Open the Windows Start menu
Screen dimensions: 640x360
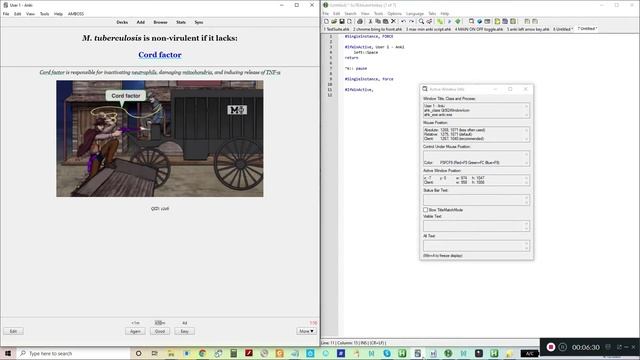pyautogui.click(x=8, y=353)
